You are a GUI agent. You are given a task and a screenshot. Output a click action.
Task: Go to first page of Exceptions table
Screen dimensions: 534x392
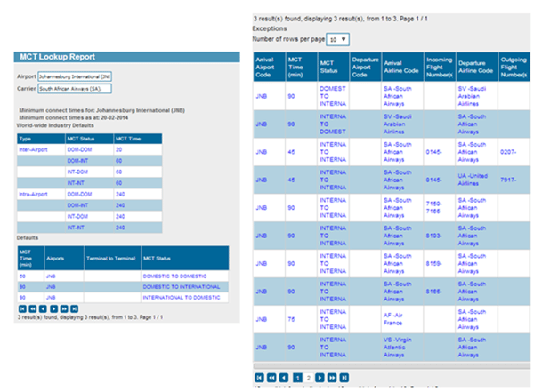(x=259, y=378)
